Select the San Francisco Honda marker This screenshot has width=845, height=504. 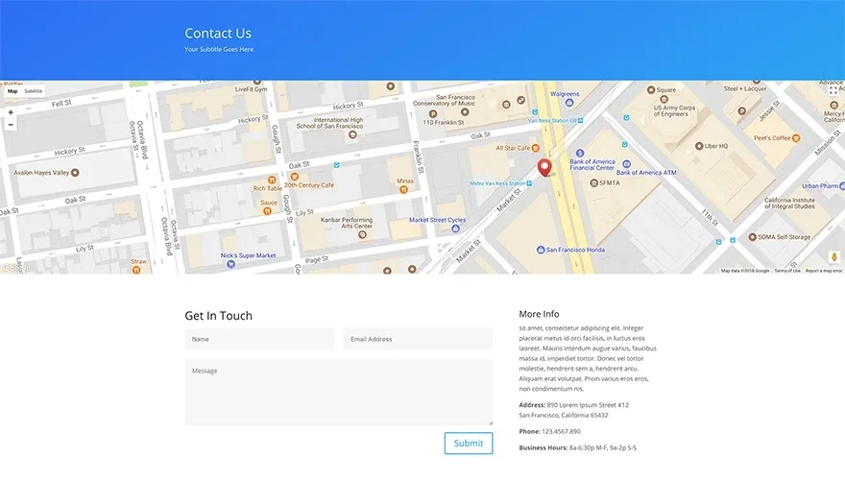(x=541, y=250)
